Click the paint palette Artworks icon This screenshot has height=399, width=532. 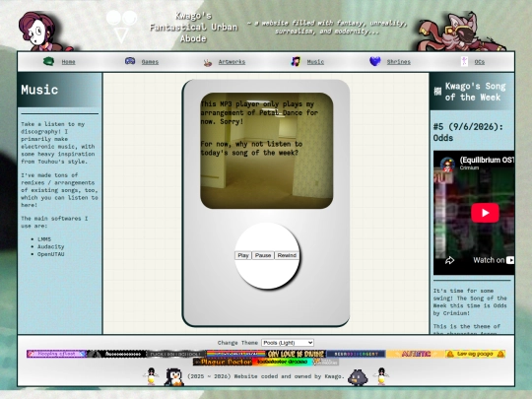208,62
